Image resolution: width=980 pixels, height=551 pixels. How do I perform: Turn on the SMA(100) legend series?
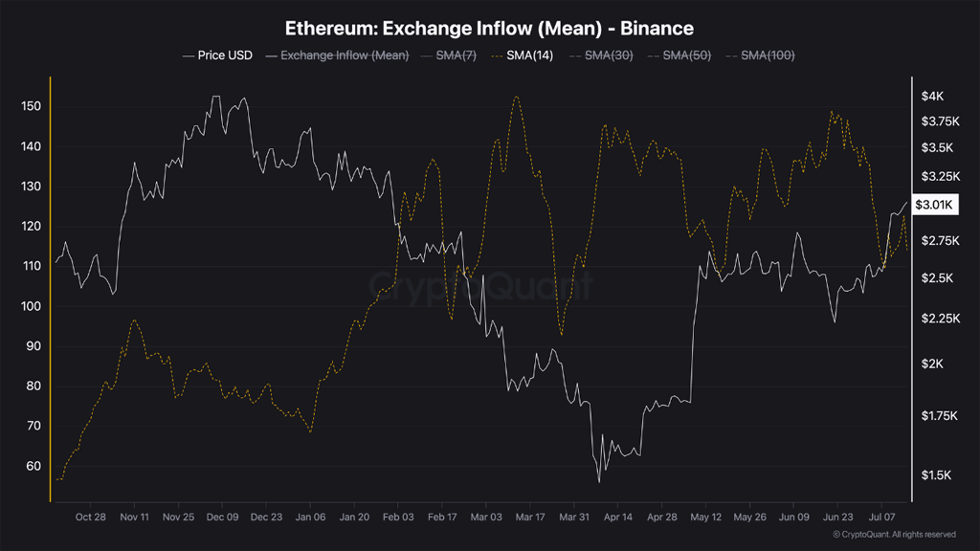(x=760, y=55)
